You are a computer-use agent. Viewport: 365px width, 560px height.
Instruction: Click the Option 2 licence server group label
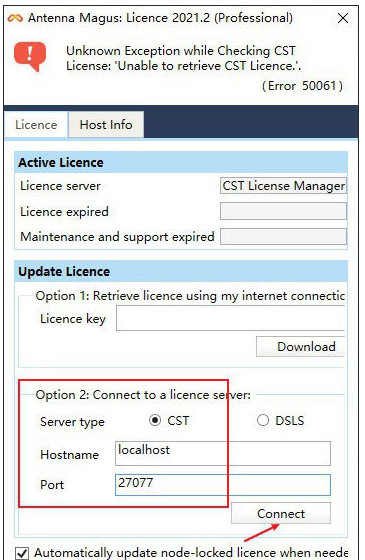click(143, 395)
